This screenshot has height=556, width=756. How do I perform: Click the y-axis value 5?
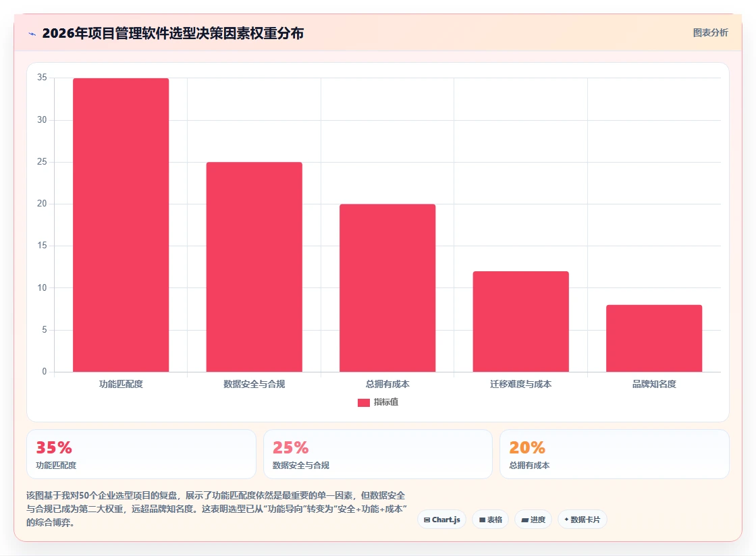[45, 330]
